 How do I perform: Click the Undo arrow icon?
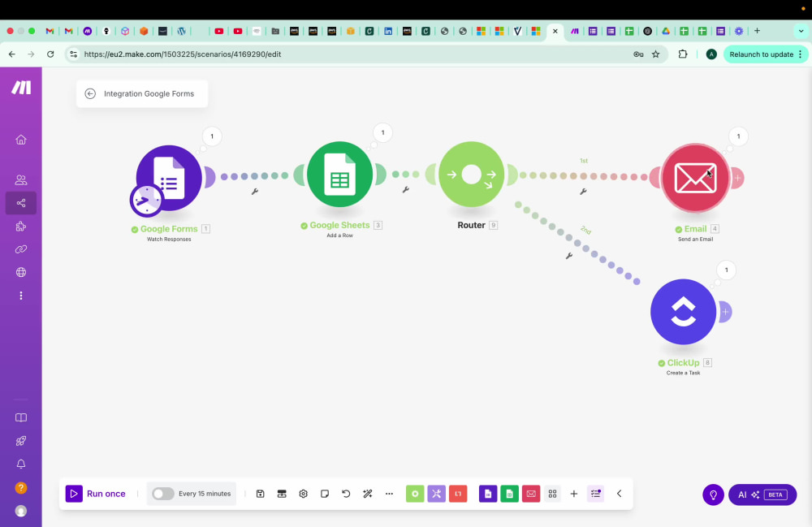pyautogui.click(x=346, y=494)
